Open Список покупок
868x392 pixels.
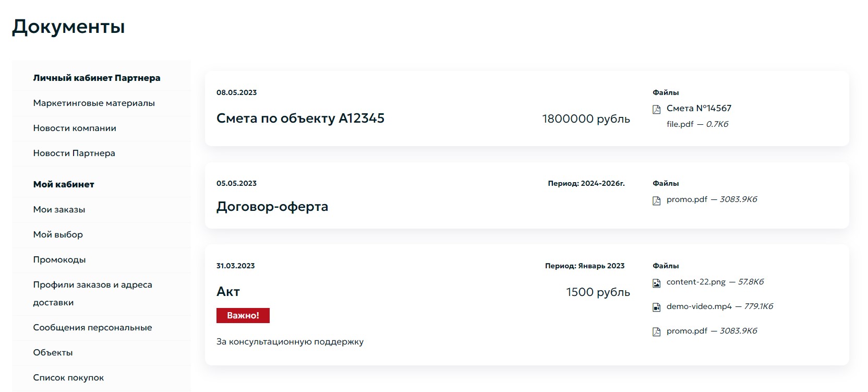(x=68, y=377)
